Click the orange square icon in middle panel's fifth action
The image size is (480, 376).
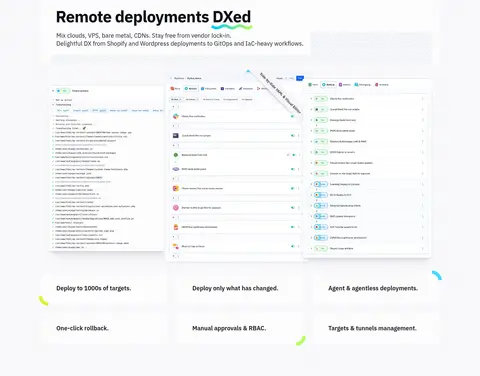coord(176,188)
